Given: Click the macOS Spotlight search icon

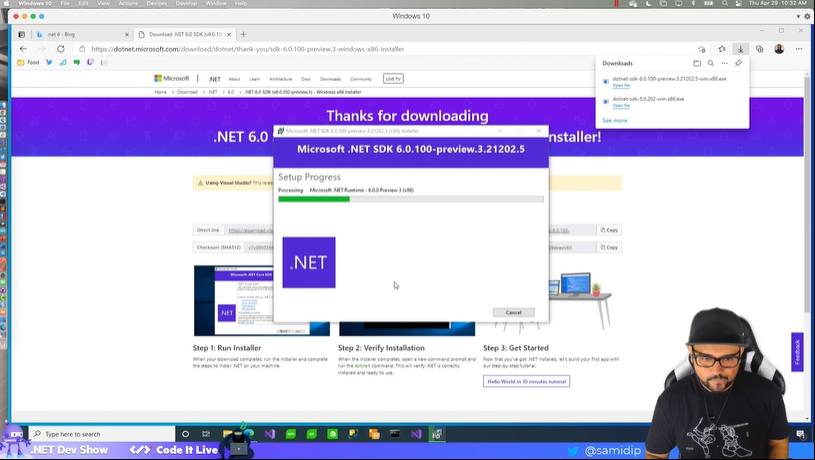Looking at the screenshot, I should [x=725, y=3].
